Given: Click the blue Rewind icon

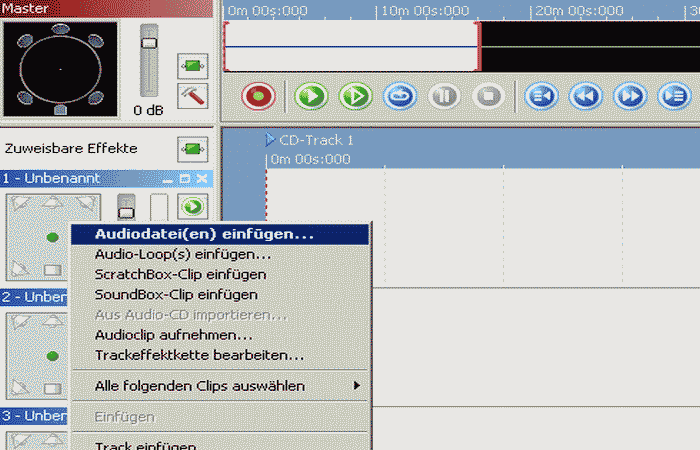Looking at the screenshot, I should coord(585,97).
